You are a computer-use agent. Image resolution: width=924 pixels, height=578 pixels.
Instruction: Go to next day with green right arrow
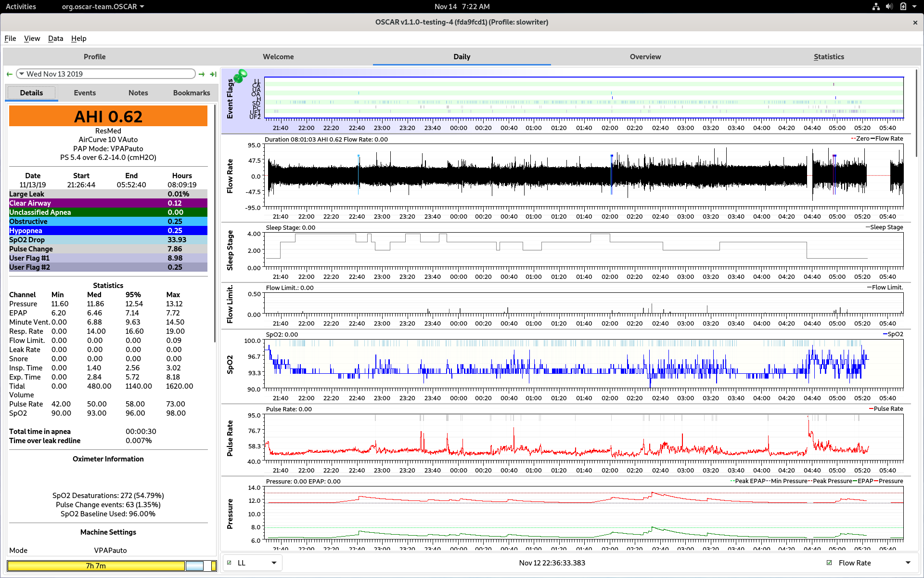[202, 74]
